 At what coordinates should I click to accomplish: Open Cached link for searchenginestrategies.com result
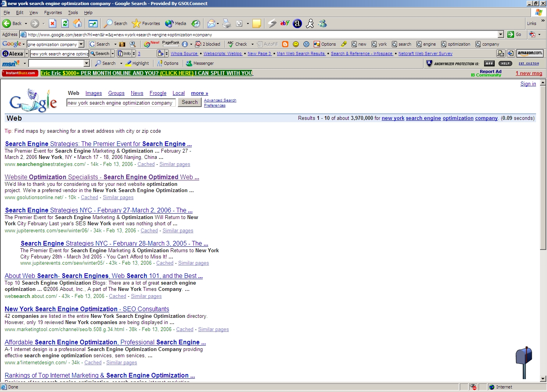(x=146, y=164)
